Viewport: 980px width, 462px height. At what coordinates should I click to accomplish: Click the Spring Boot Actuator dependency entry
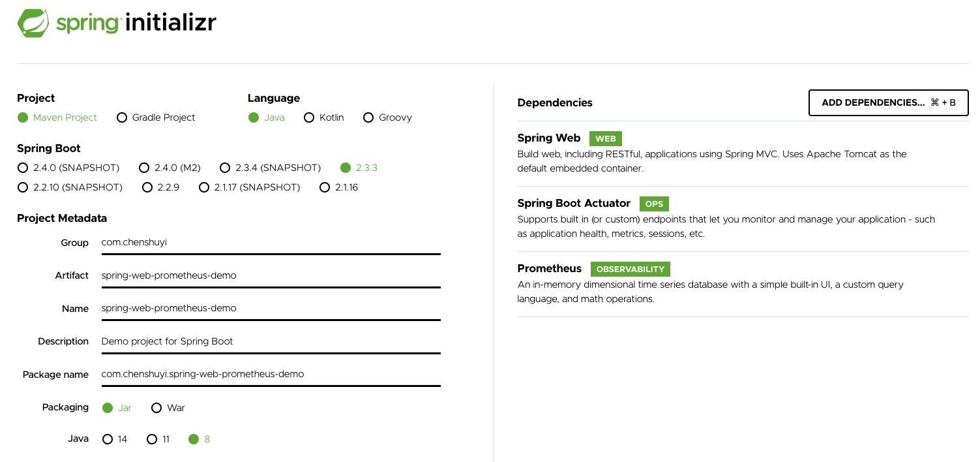point(743,219)
